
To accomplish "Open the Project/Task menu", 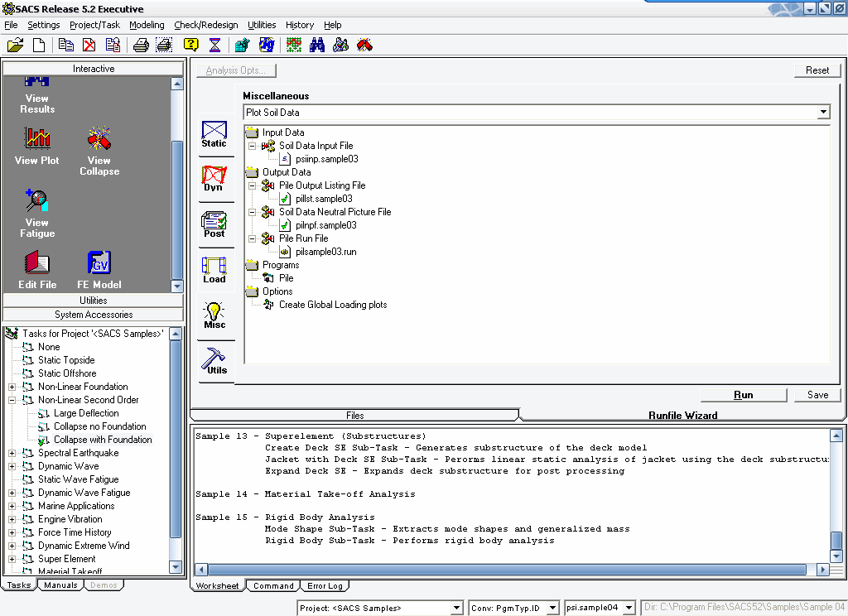I will (x=94, y=25).
